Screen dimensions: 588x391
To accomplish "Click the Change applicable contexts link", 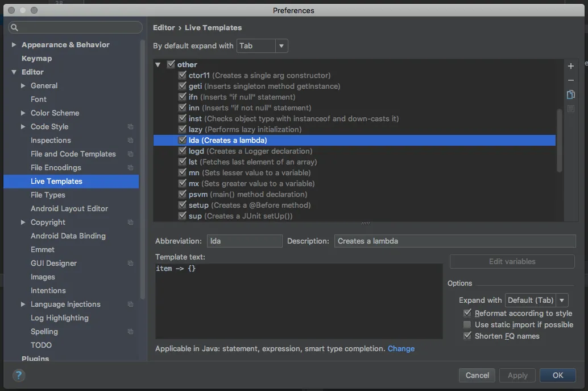I will (x=401, y=348).
